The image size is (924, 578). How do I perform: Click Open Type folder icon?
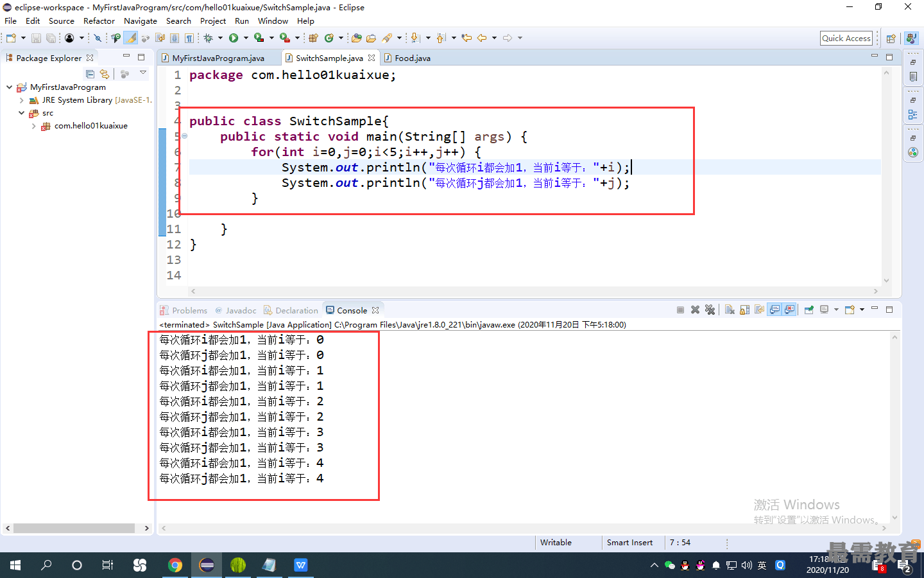357,38
